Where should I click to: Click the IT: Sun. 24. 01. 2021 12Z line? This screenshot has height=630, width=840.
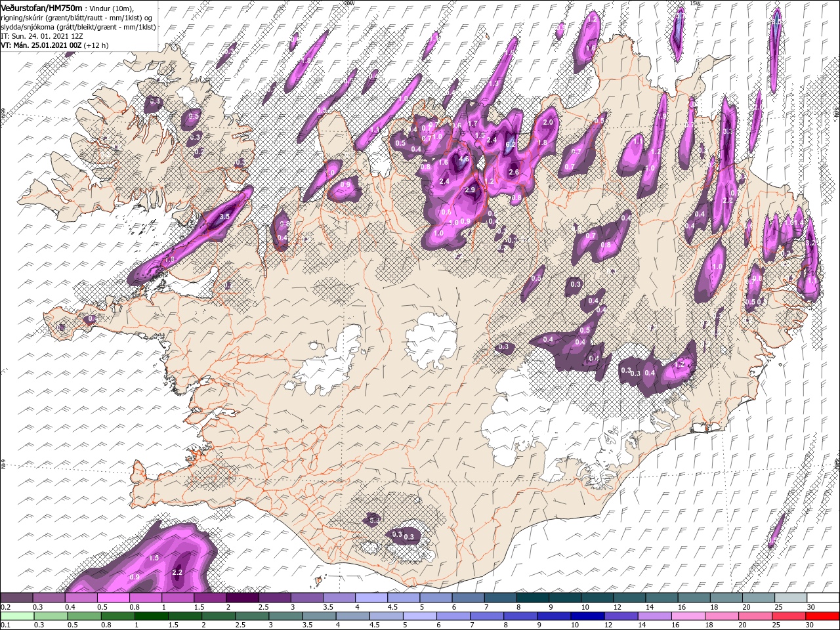point(43,36)
